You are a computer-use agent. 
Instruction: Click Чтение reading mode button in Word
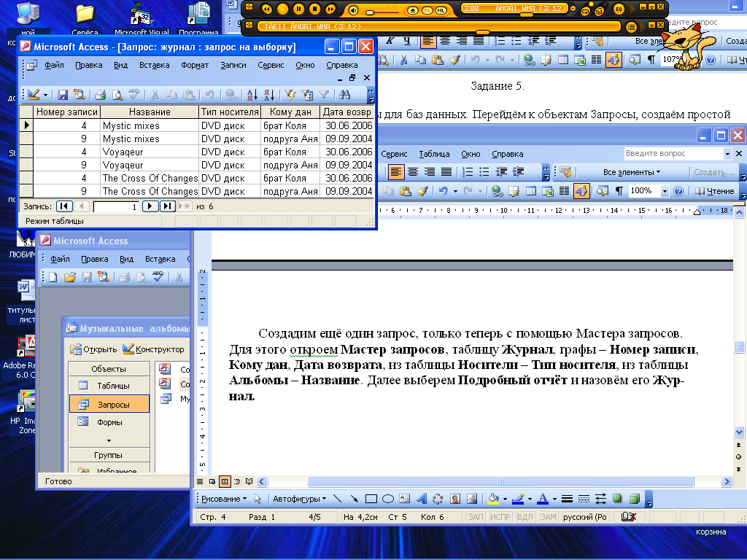(x=714, y=191)
